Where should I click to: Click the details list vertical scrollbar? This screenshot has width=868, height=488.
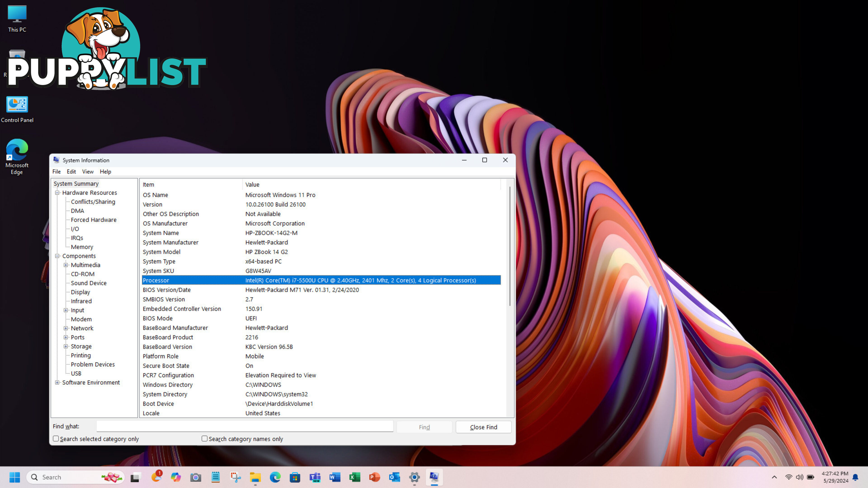[510, 246]
